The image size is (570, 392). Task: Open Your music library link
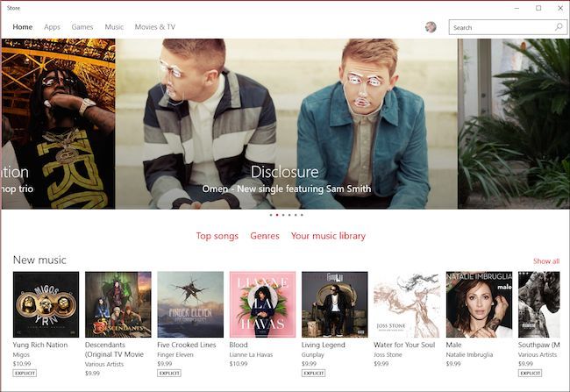tap(328, 236)
